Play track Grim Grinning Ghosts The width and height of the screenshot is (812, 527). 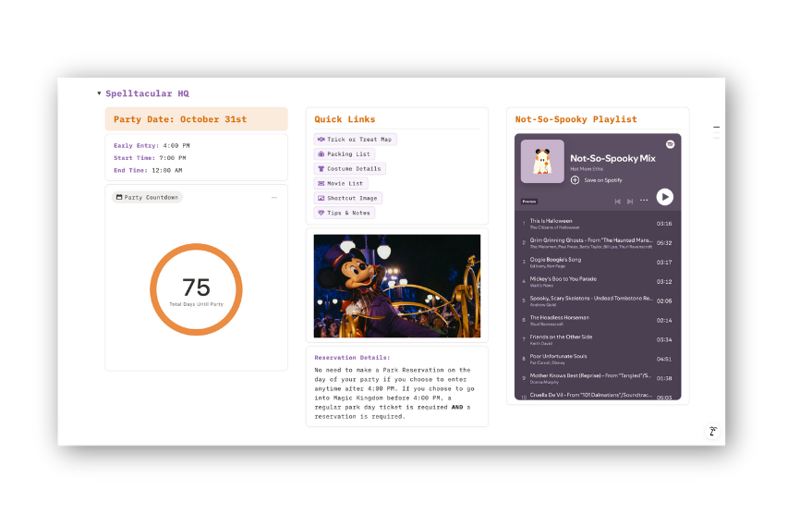pos(598,243)
